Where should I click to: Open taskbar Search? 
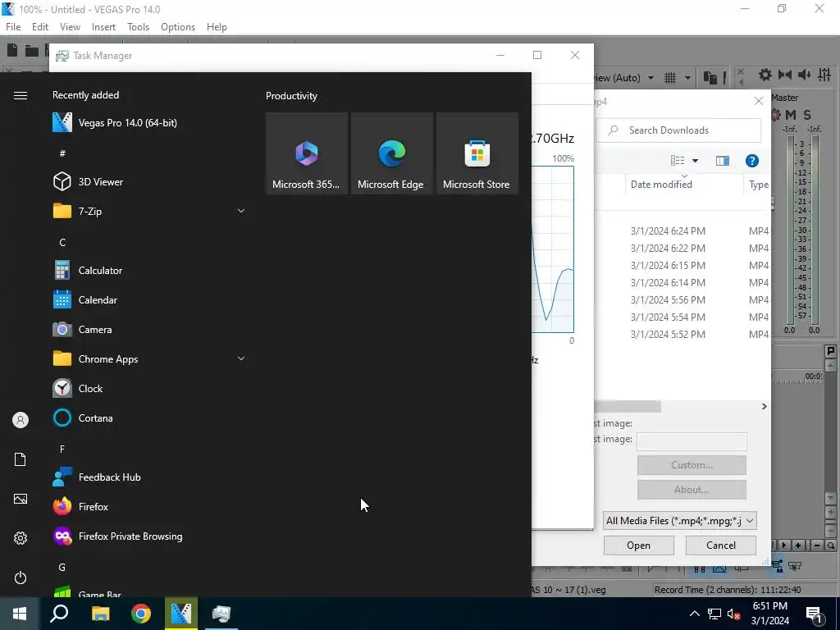tap(59, 614)
